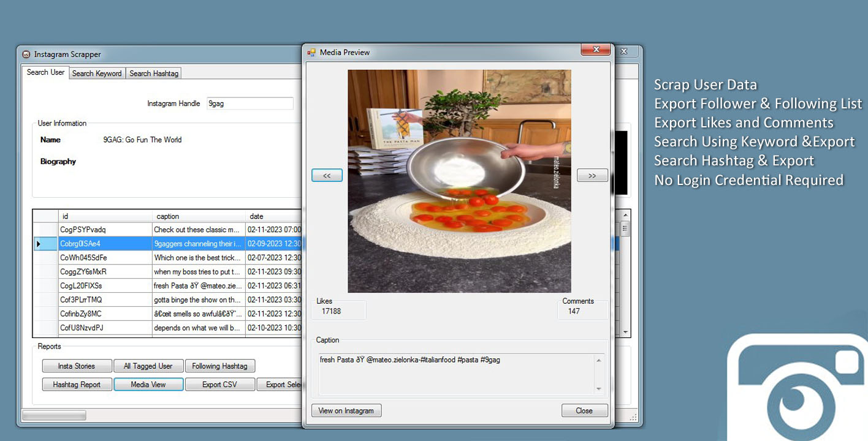Click the table's vertical scrollbar down arrow
Image resolution: width=868 pixels, height=441 pixels.
[625, 331]
